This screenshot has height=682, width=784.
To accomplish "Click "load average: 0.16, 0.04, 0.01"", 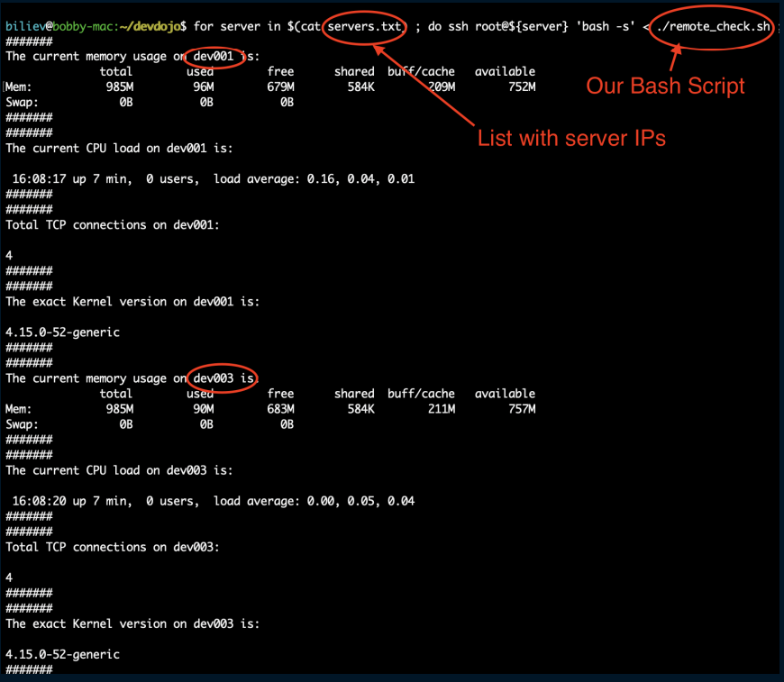I will coord(314,179).
